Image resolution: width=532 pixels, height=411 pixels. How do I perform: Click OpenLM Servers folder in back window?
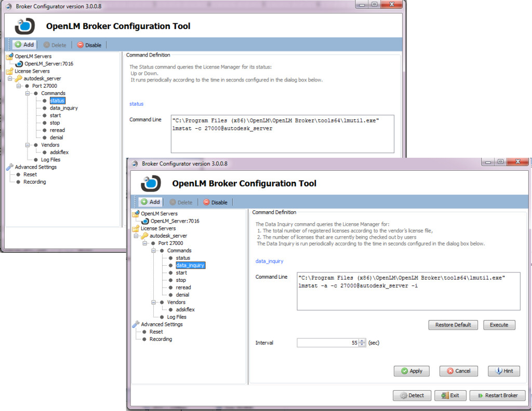[33, 56]
